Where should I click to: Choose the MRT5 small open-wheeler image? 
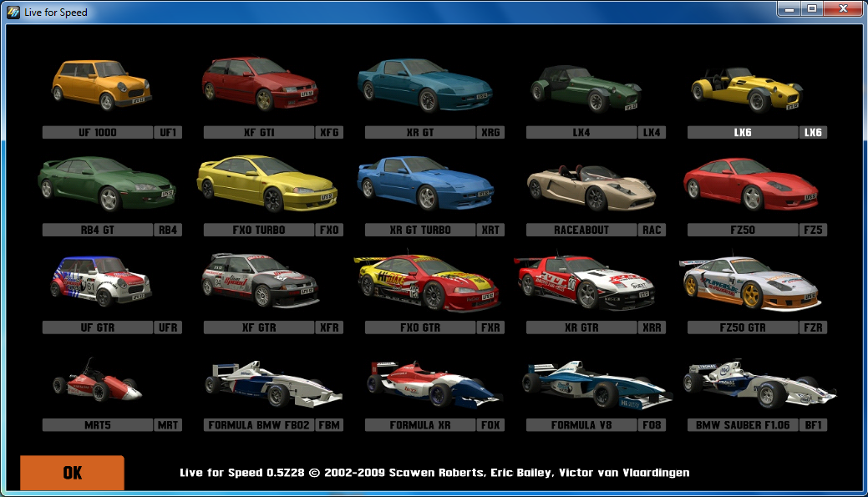pyautogui.click(x=98, y=380)
